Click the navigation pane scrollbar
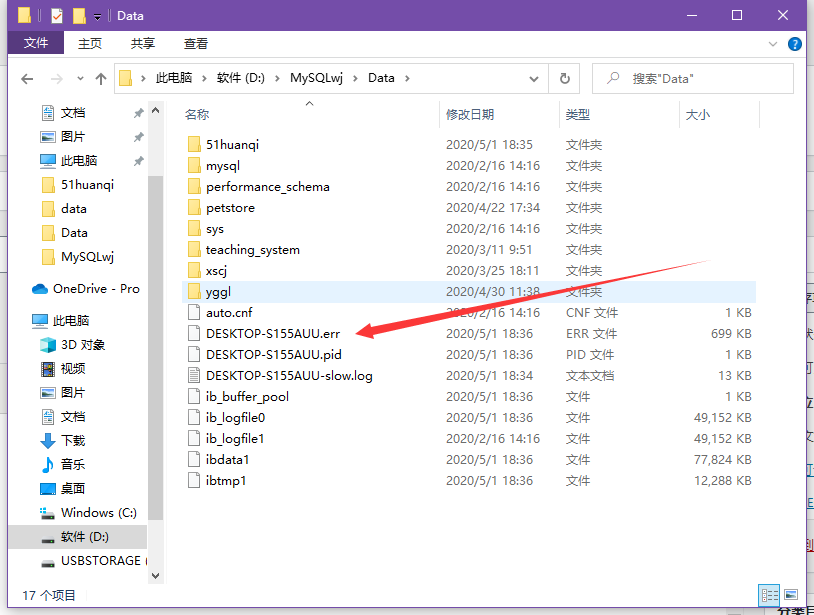Viewport: 814px width, 615px height. (155, 350)
